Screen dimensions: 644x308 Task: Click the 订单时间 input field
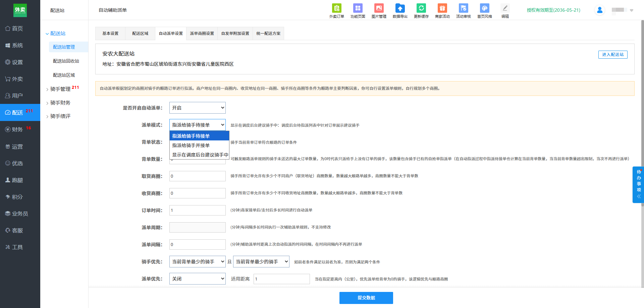coord(197,210)
